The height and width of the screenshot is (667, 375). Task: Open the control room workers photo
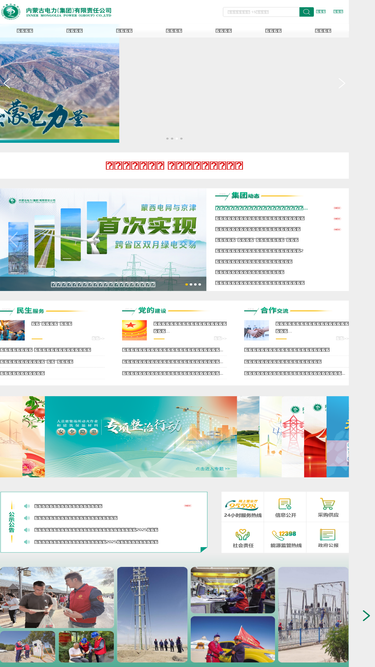233,590
